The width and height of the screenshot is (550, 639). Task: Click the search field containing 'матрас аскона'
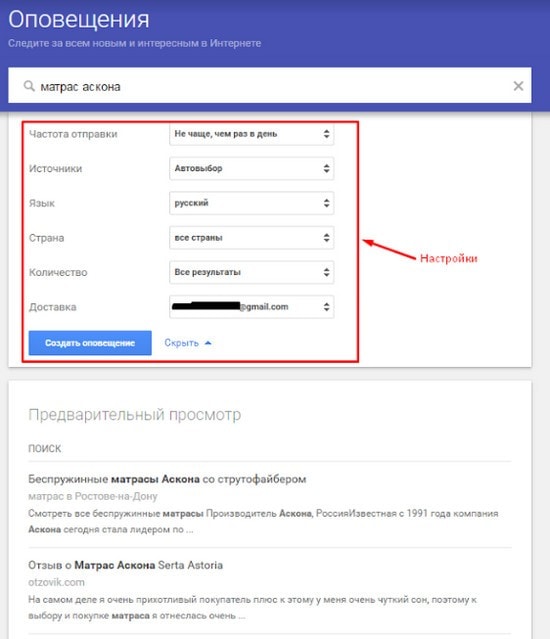point(270,85)
